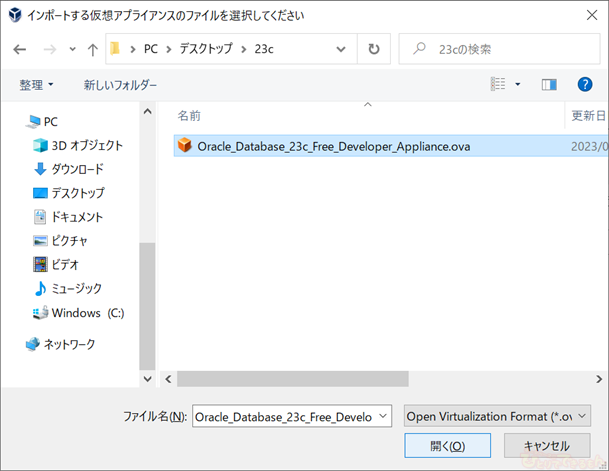Toggle the preview pane icon
Image resolution: width=609 pixels, height=471 pixels.
[x=548, y=85]
